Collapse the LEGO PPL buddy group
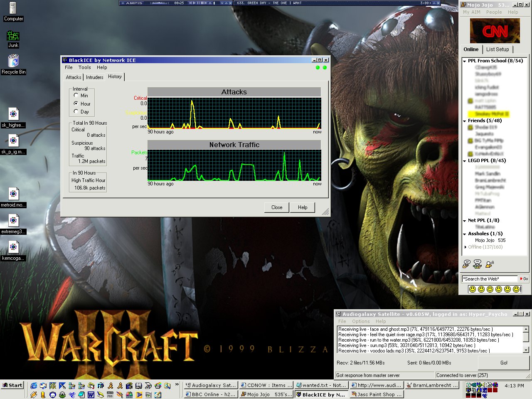Viewport: 532px width, 399px height. (x=464, y=161)
